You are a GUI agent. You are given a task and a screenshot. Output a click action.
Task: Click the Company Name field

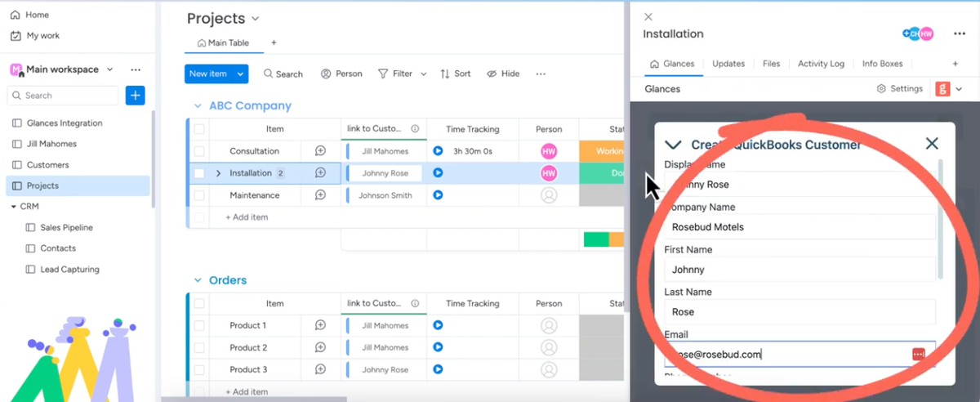pyautogui.click(x=800, y=227)
